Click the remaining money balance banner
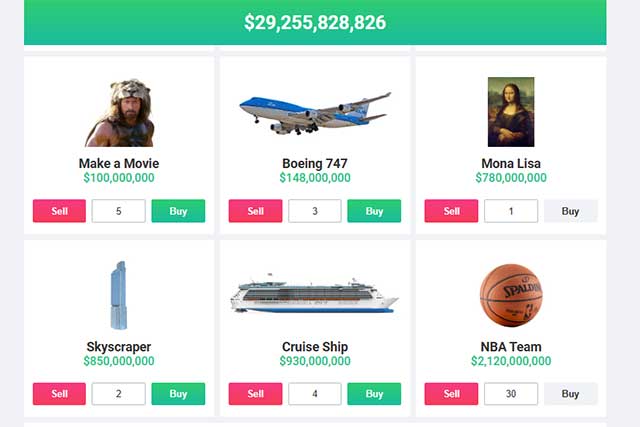The width and height of the screenshot is (640, 427). [315, 22]
